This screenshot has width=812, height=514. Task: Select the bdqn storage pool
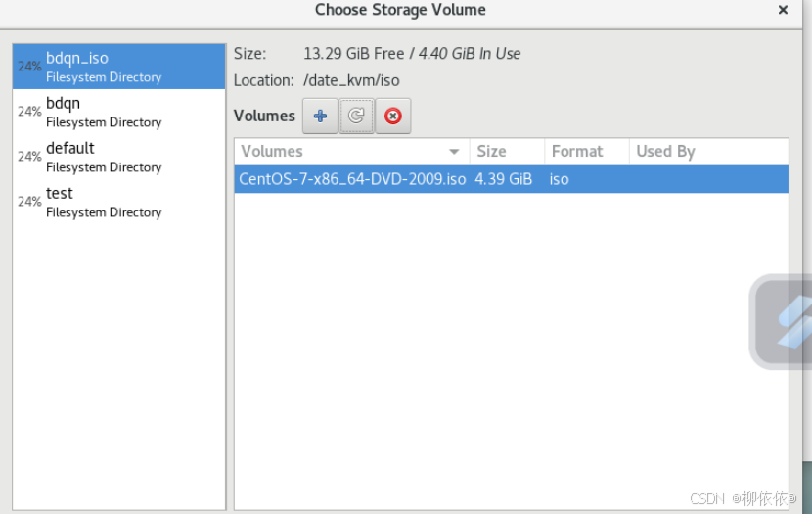(x=119, y=112)
